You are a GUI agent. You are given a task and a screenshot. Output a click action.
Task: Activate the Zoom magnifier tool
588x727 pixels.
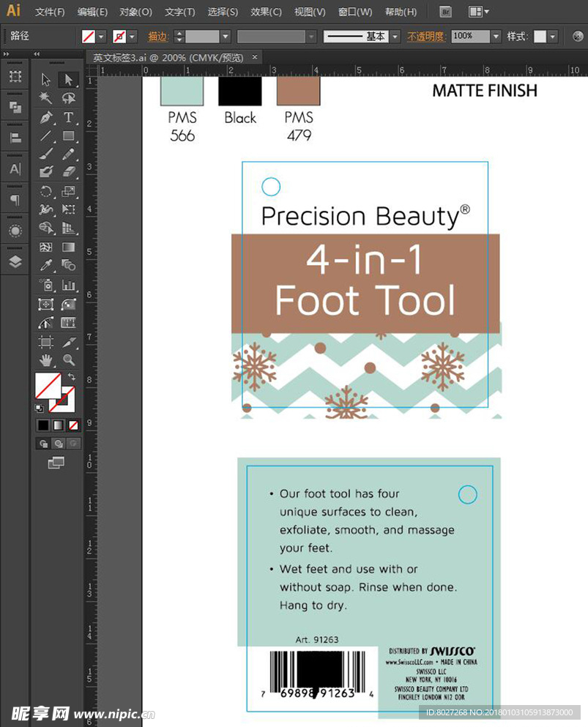[x=68, y=359]
